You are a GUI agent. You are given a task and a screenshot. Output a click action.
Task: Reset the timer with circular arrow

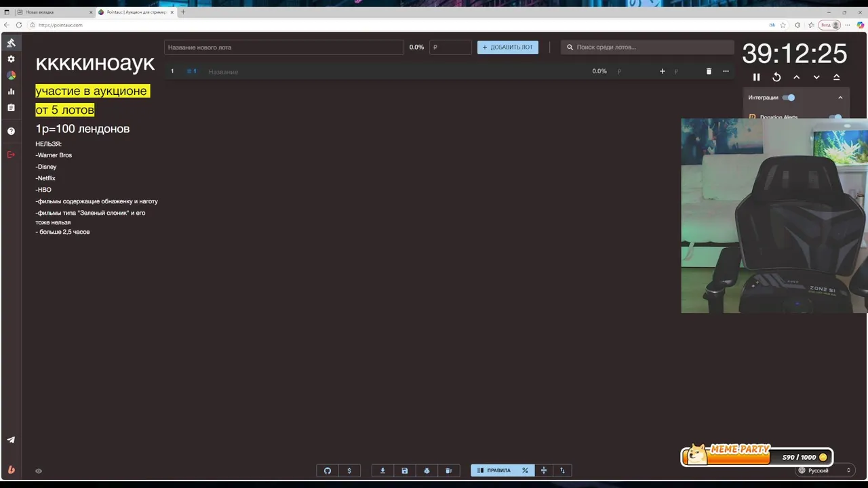coord(776,77)
